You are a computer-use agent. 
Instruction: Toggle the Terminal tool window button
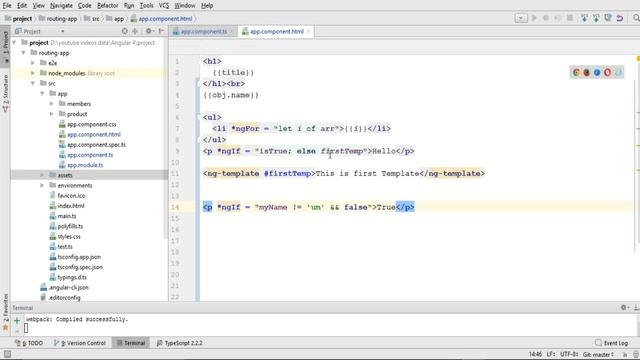click(131, 343)
